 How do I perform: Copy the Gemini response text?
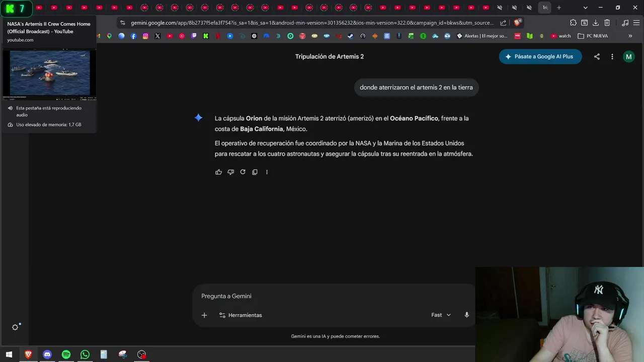(x=255, y=172)
